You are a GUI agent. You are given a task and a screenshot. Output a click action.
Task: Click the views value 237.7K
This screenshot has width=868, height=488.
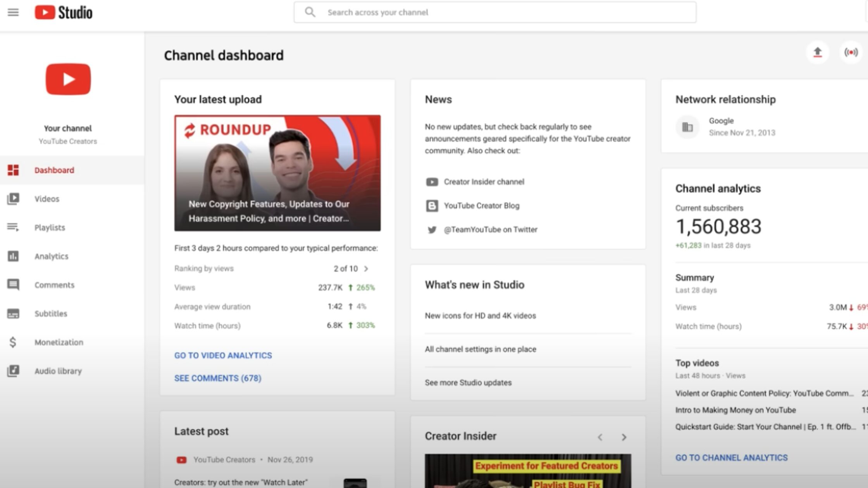click(x=330, y=287)
